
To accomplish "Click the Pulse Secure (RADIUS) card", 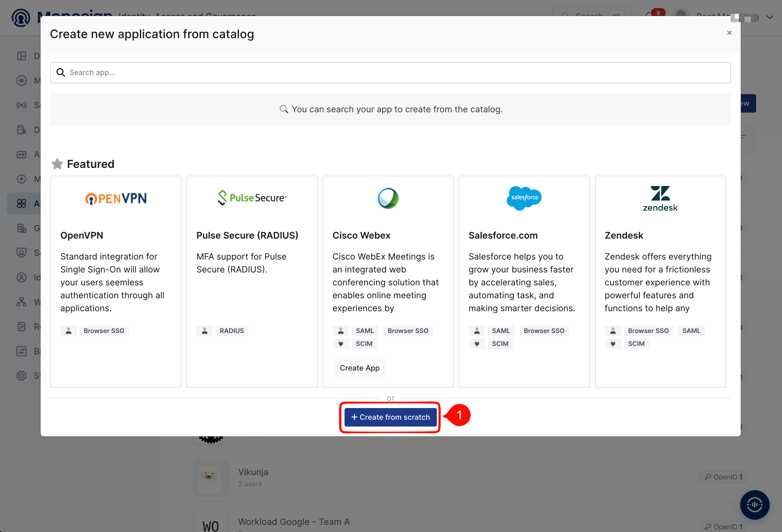I will [252, 281].
